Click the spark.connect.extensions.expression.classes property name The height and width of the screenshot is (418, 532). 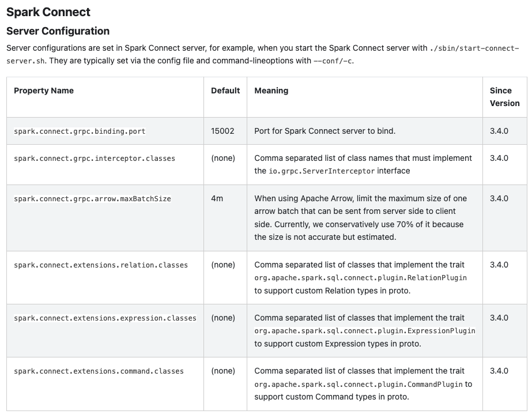pyautogui.click(x=105, y=318)
